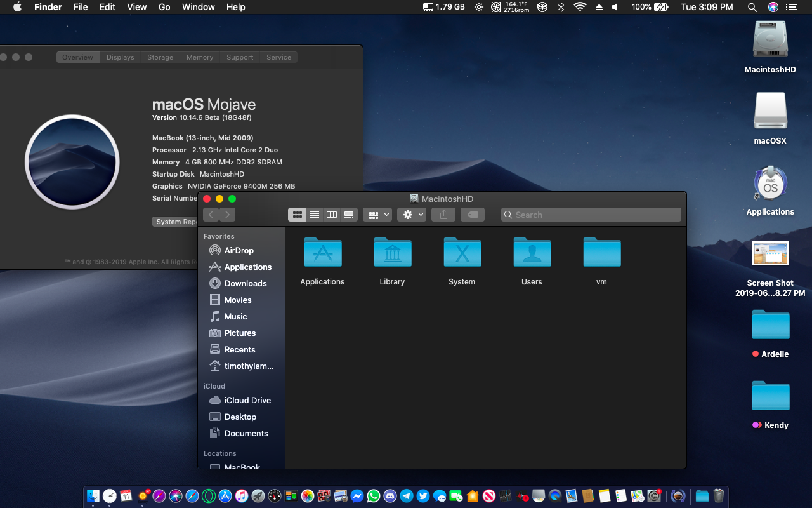Open the group-by arrangement dropdown
Screen dimensions: 812x508
[377, 215]
